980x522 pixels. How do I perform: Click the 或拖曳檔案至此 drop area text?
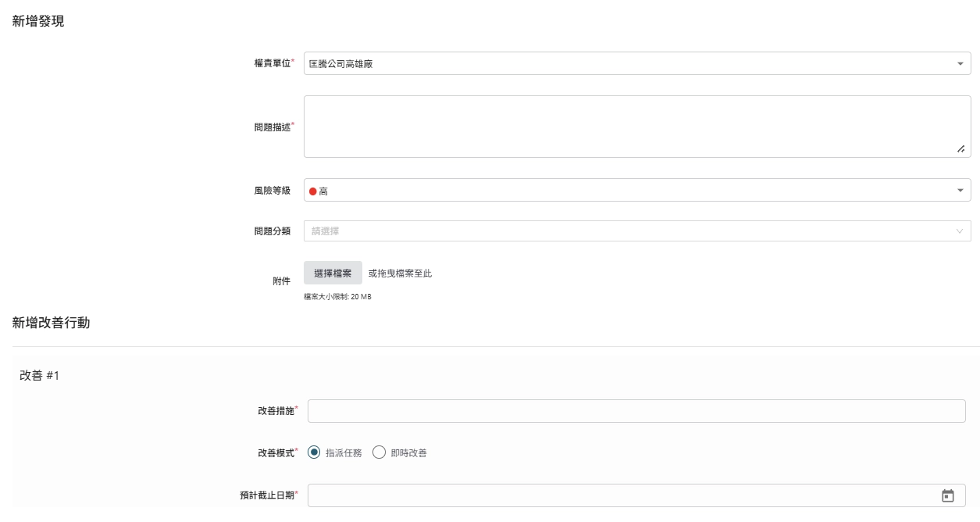(400, 273)
